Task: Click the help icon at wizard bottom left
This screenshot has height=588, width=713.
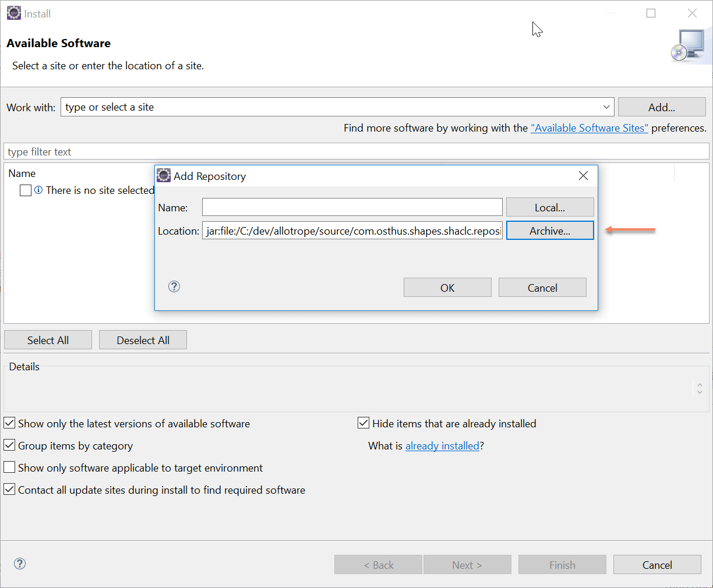Action: click(19, 564)
